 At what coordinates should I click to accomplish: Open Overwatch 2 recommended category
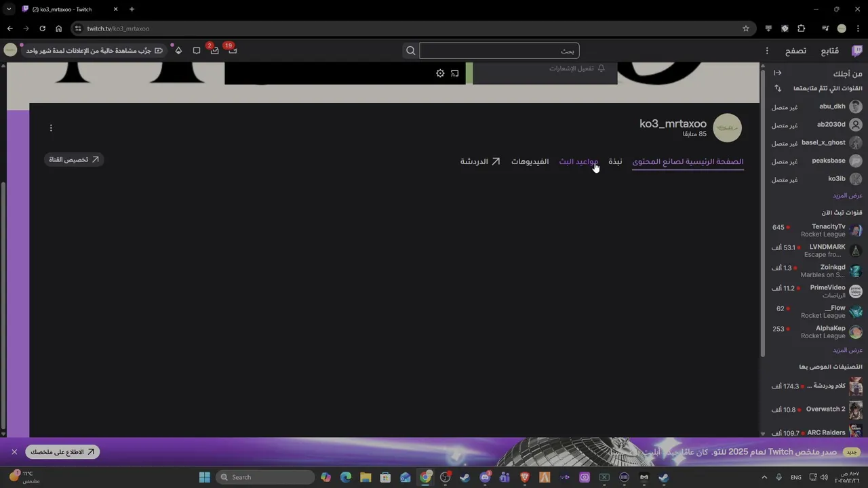(816, 409)
